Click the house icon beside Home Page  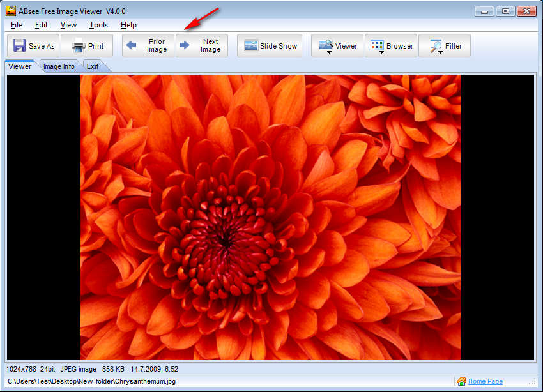(x=461, y=381)
